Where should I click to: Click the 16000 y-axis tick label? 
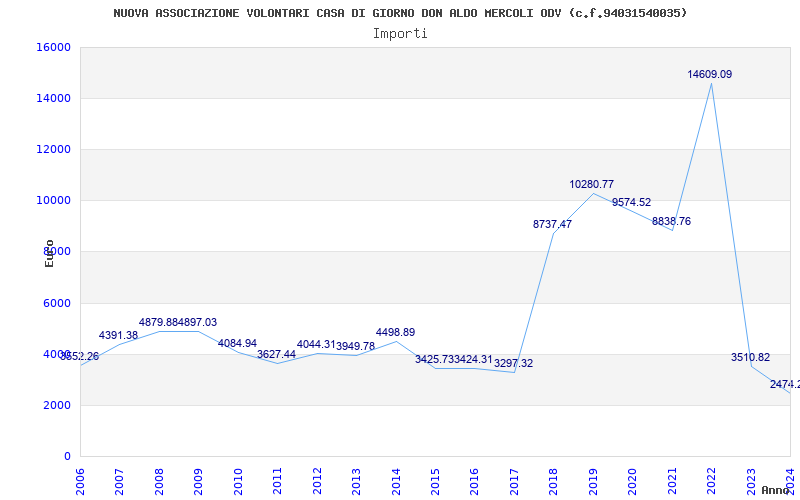point(53,47)
